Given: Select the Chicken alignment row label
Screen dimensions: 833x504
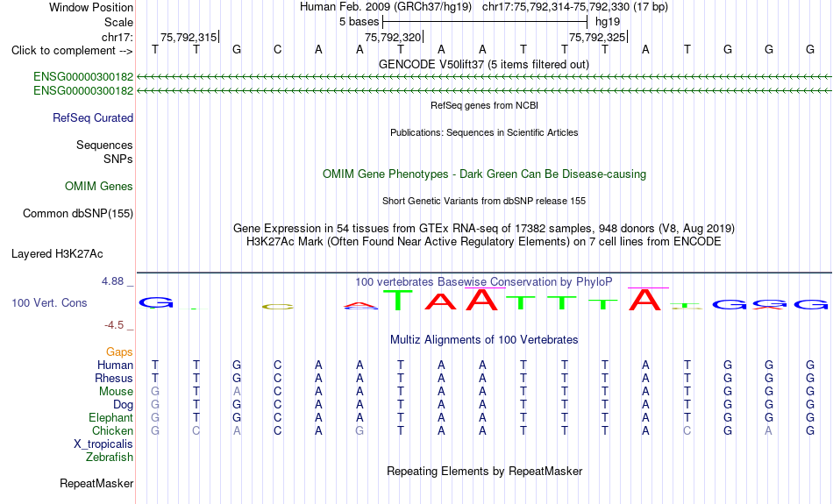Looking at the screenshot, I should tap(112, 430).
